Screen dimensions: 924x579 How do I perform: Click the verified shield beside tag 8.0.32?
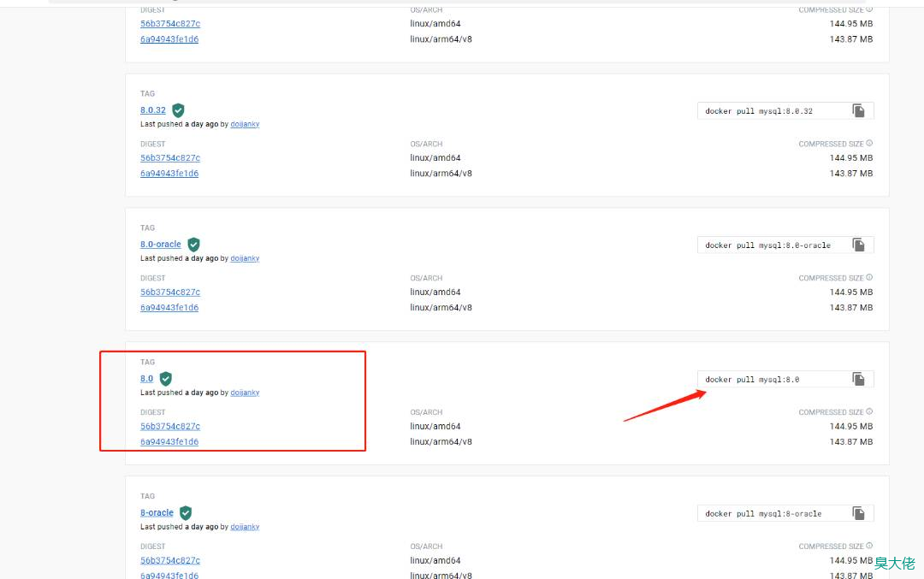coord(178,110)
